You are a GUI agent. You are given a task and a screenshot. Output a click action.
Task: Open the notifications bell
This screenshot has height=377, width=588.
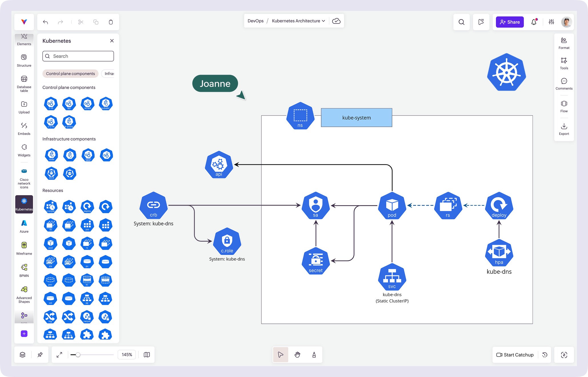pyautogui.click(x=534, y=22)
